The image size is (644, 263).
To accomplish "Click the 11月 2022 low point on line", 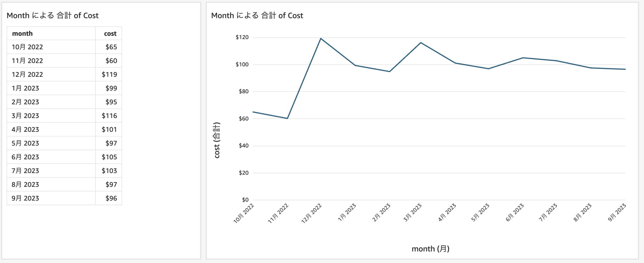I will [x=287, y=118].
